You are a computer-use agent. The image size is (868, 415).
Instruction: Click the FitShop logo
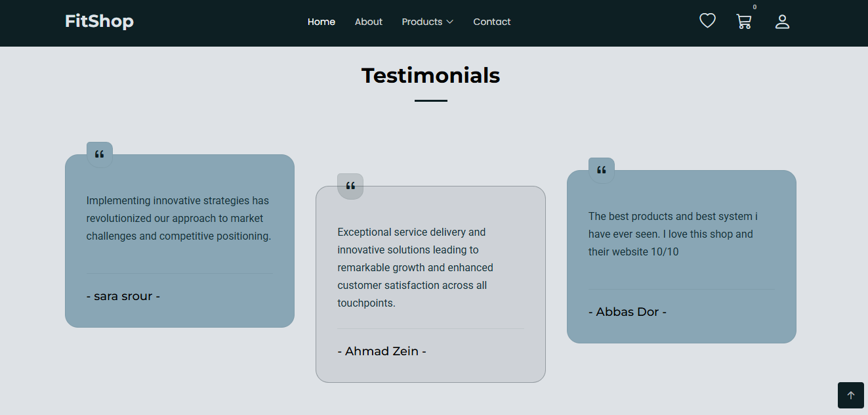tap(99, 22)
